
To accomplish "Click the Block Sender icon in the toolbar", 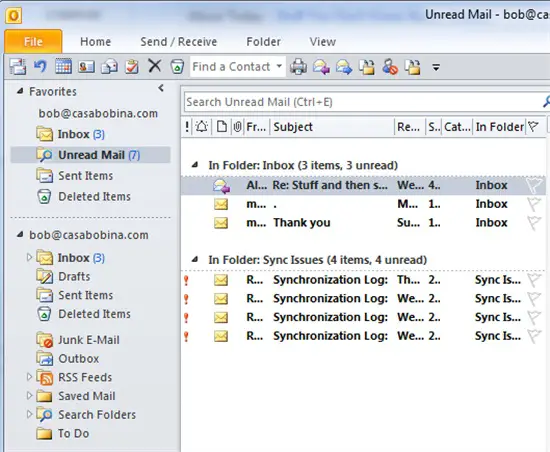I will (x=390, y=67).
